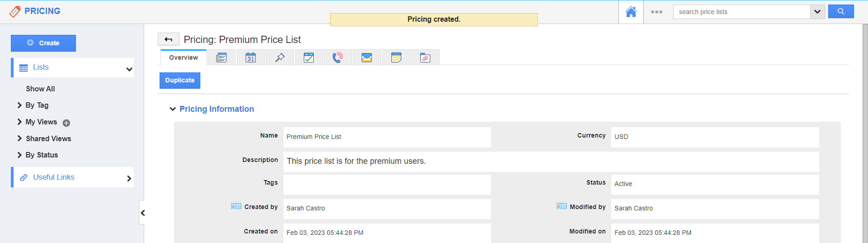Click in the search price lists field
868x243 pixels.
click(741, 12)
